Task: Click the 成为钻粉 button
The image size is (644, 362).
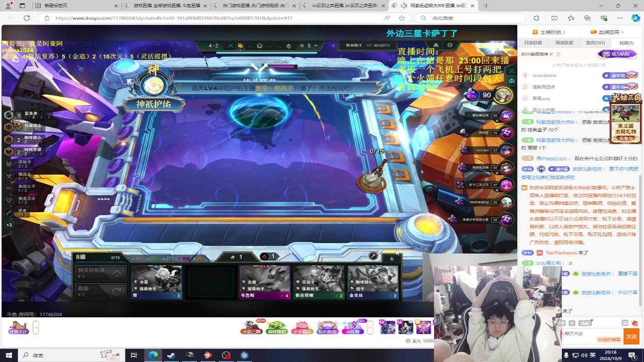Action: 617,54
